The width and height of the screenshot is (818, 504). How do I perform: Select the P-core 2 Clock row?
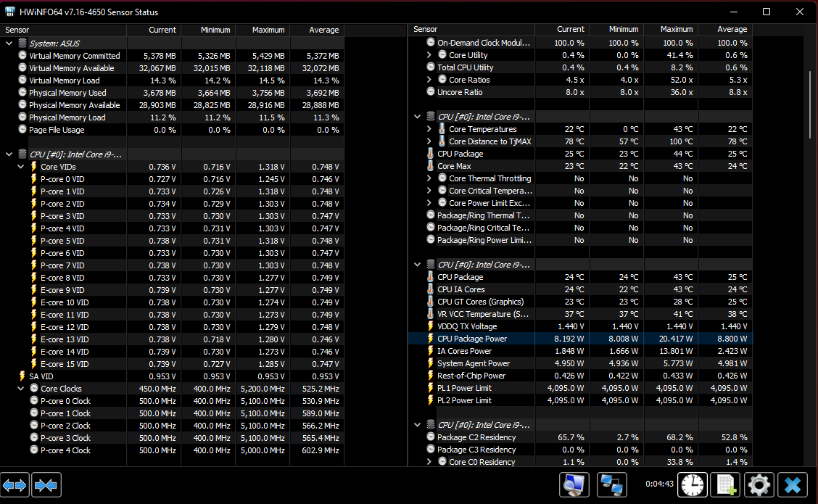172,426
